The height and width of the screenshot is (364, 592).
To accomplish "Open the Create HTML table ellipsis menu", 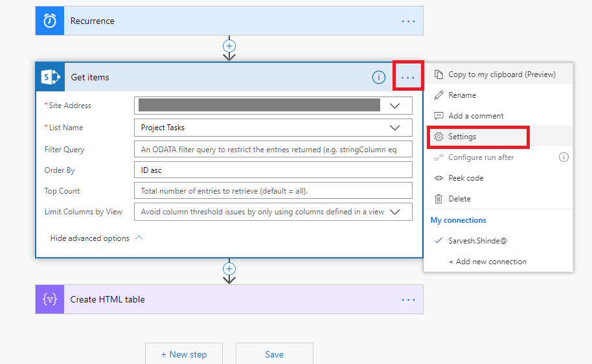I will click(408, 299).
